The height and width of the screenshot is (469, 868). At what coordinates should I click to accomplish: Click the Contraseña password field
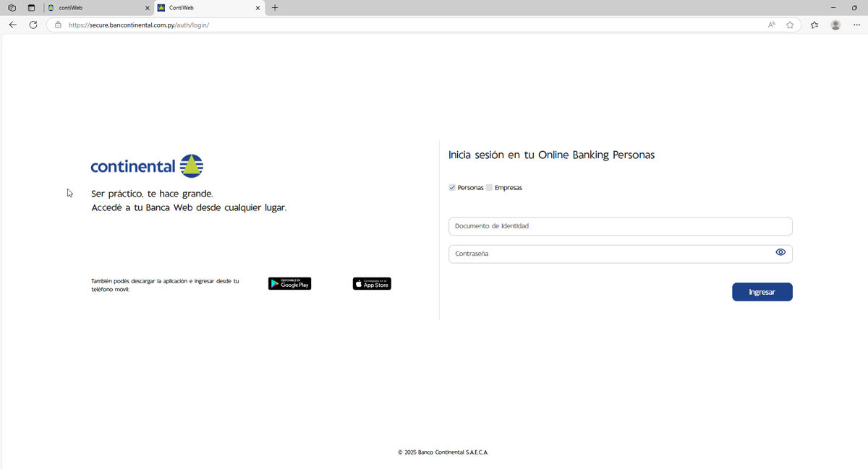[621, 254]
